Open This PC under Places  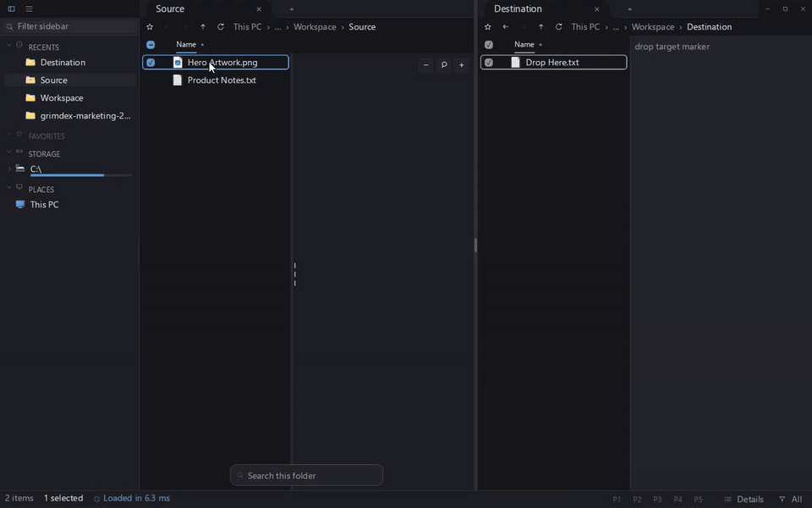click(x=44, y=204)
